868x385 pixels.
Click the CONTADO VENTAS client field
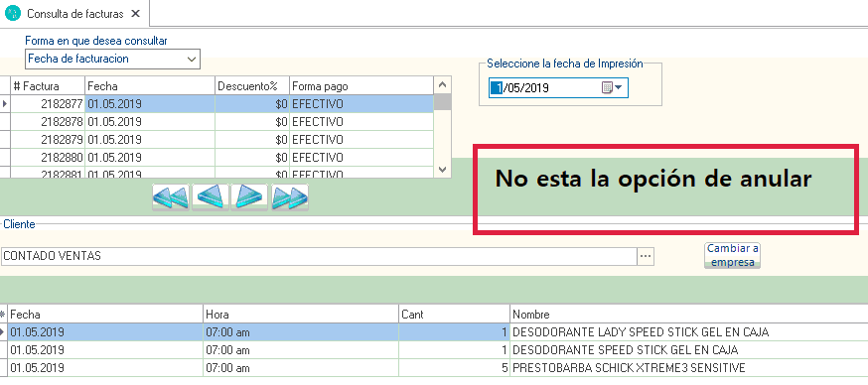point(319,256)
